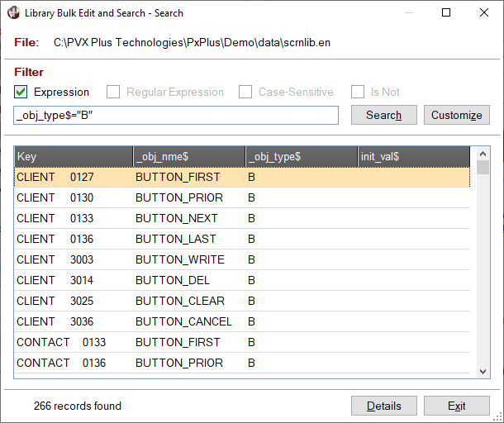Click the _obj_nme$ column header
The image size is (504, 423).
[188, 156]
